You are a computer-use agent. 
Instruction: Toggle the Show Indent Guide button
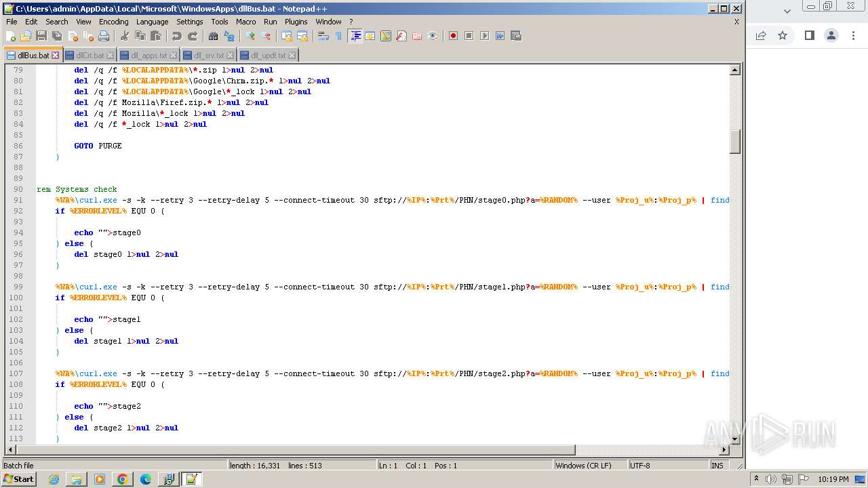355,36
